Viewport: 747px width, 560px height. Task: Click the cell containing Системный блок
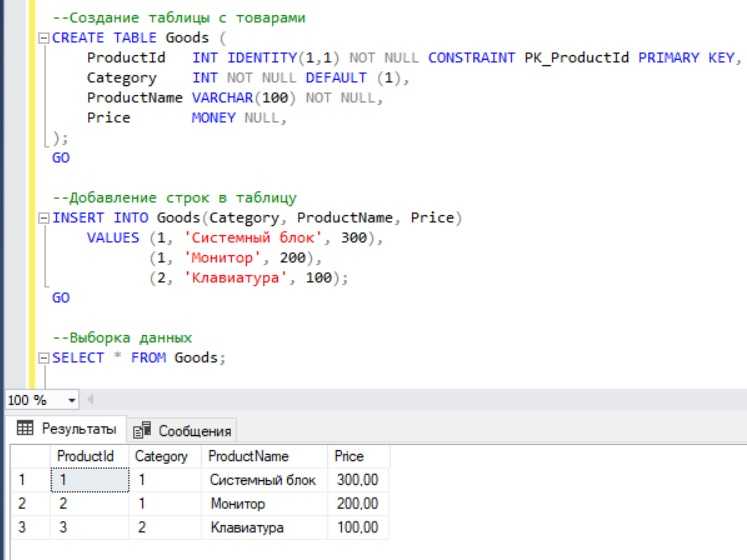click(x=262, y=480)
